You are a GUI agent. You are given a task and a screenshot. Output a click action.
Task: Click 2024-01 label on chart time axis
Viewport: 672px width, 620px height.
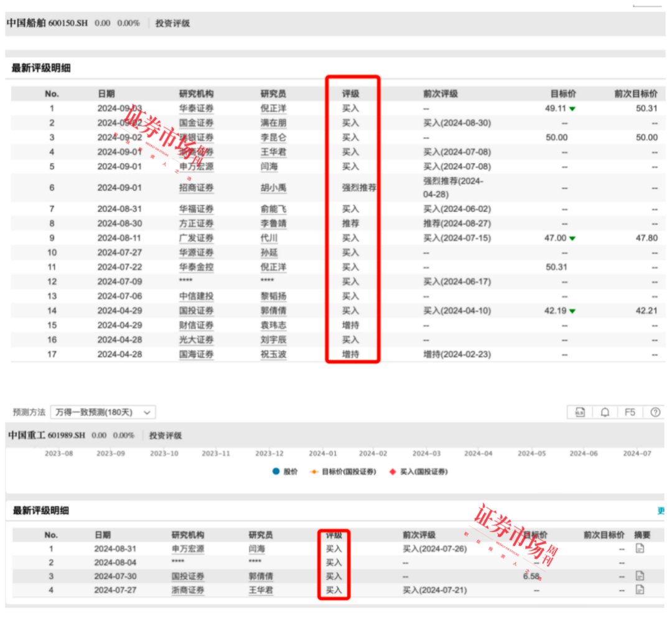(x=323, y=454)
